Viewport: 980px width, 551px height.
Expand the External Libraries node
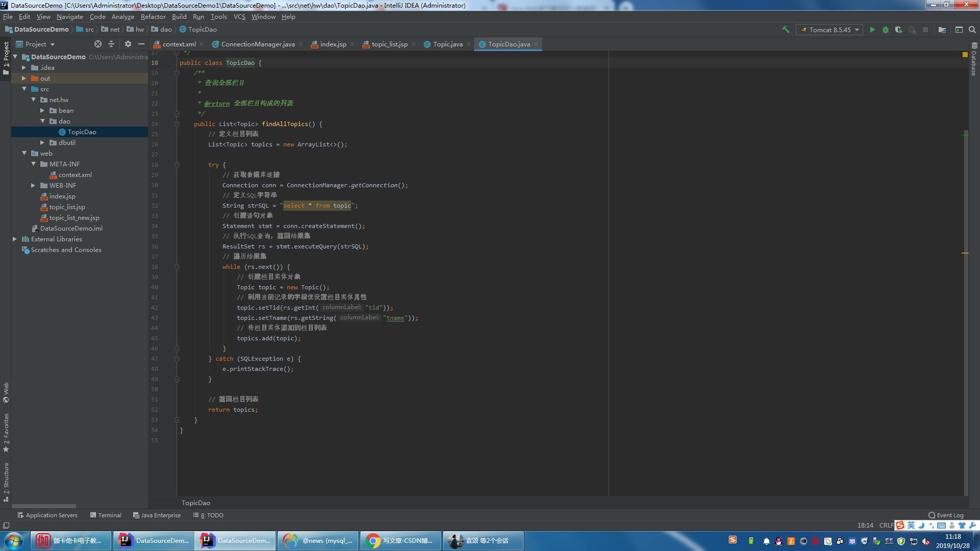[15, 239]
